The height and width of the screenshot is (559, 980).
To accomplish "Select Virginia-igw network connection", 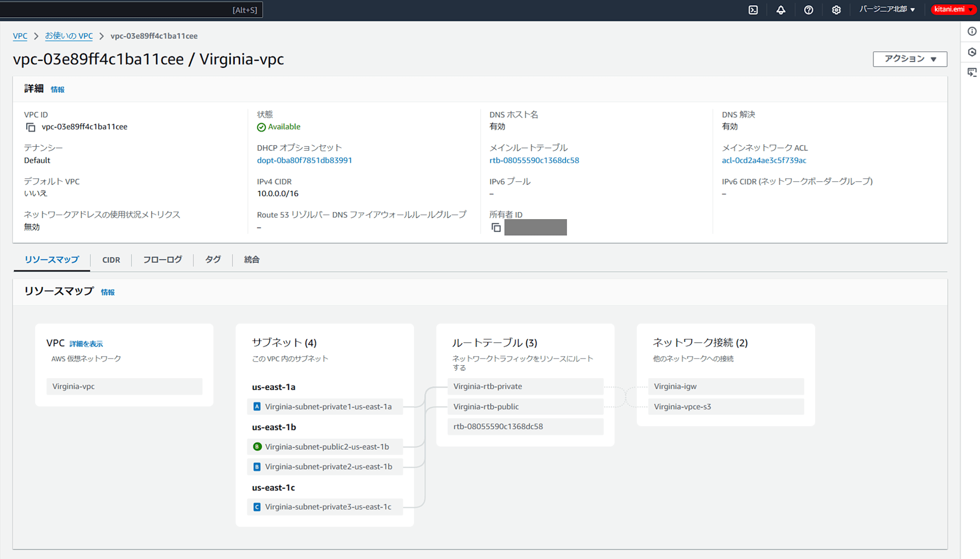I will [x=726, y=386].
